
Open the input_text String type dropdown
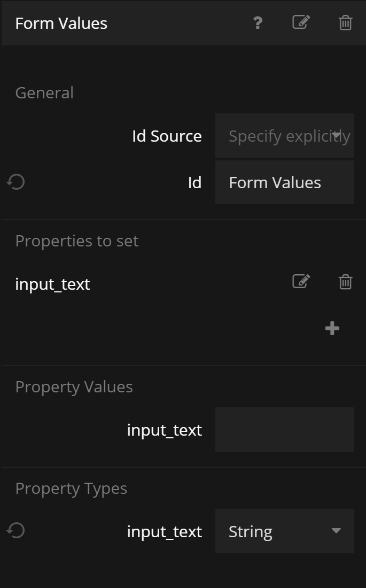[x=284, y=531]
